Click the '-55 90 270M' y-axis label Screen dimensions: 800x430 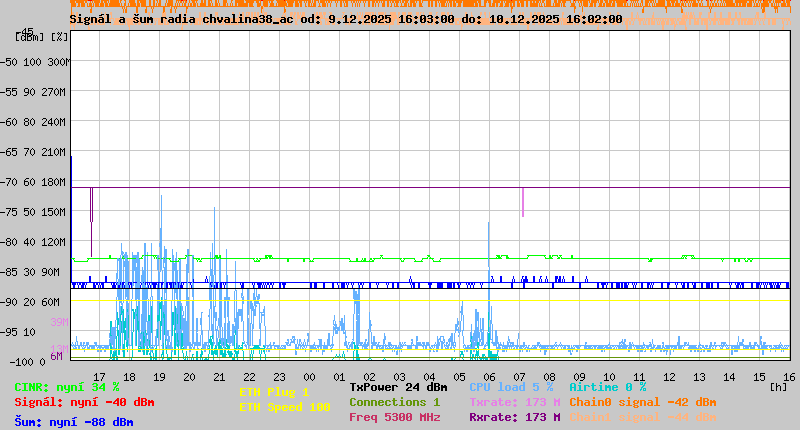tap(35, 92)
